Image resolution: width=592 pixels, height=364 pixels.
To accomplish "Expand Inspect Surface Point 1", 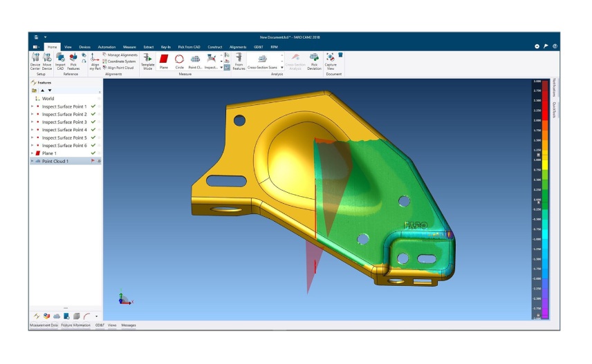I will pos(32,106).
